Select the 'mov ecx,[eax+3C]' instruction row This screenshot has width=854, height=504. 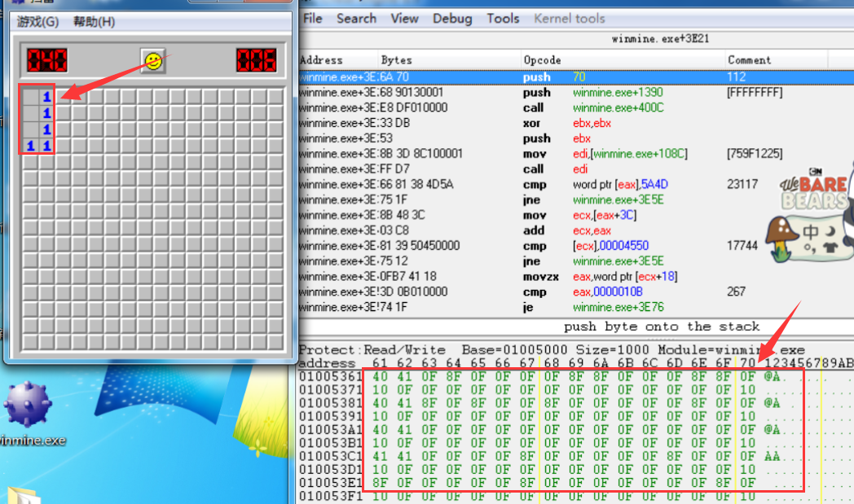[576, 215]
